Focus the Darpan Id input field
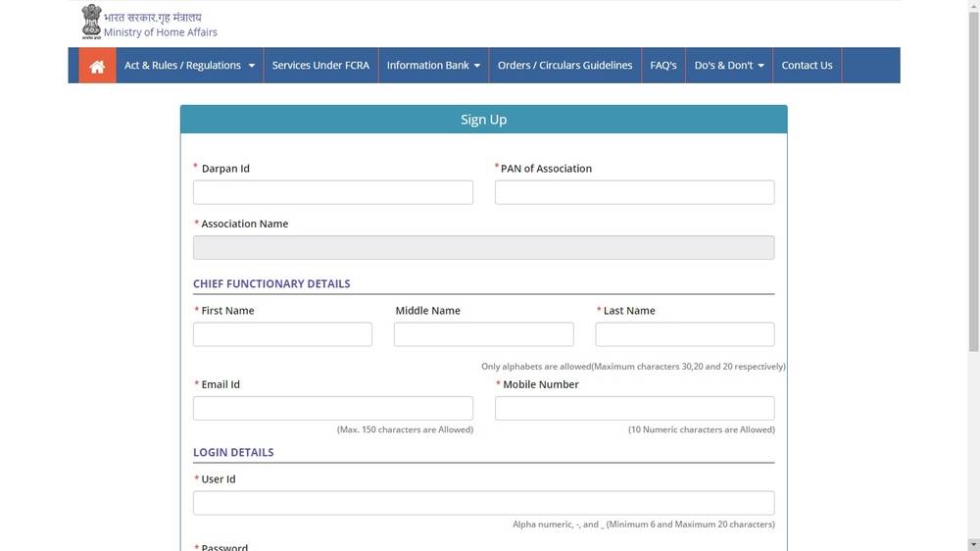The height and width of the screenshot is (551, 980). click(333, 192)
